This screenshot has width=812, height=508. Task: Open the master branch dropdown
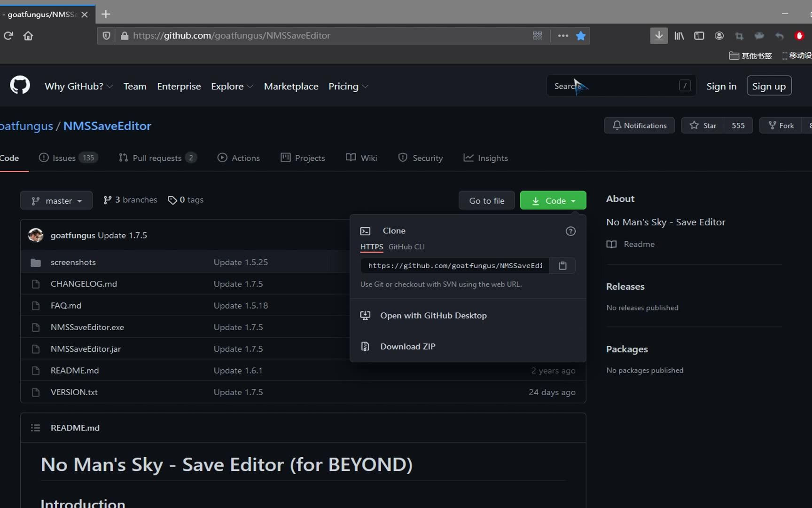coord(56,200)
